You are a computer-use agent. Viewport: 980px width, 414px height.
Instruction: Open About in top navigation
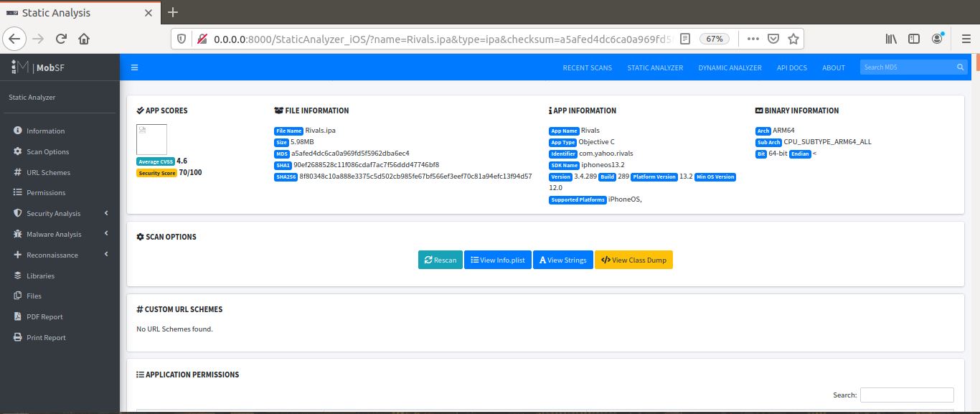[x=834, y=68]
